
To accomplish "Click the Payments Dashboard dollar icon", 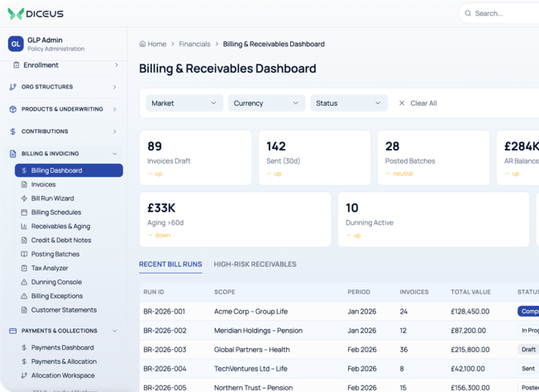I will point(24,347).
